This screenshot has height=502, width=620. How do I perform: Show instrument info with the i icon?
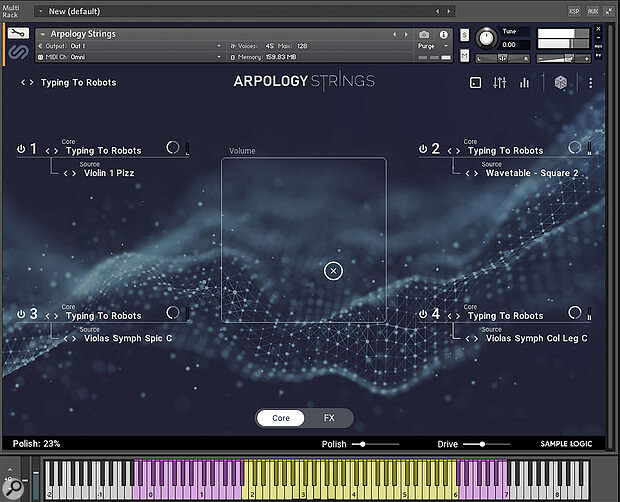(x=444, y=35)
